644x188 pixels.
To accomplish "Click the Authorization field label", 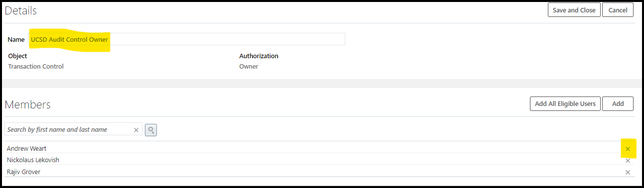I will (x=258, y=56).
